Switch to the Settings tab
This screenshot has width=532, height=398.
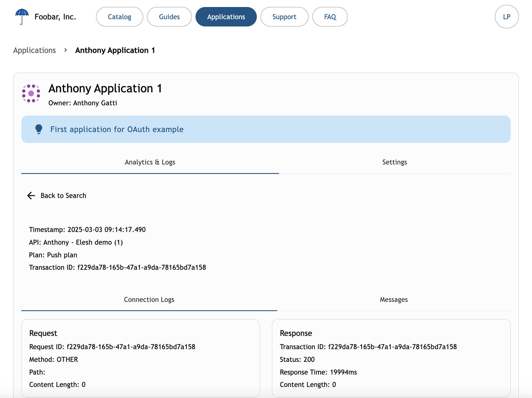click(394, 162)
